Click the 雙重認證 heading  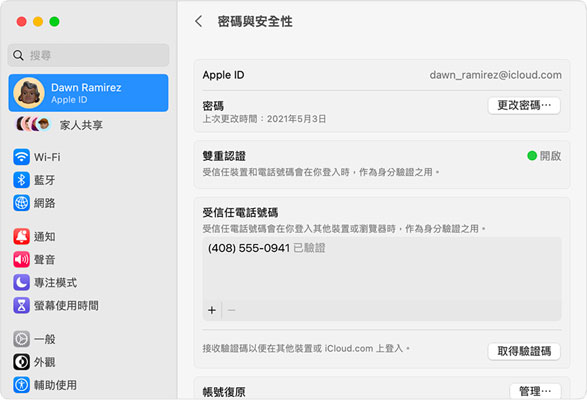[224, 156]
